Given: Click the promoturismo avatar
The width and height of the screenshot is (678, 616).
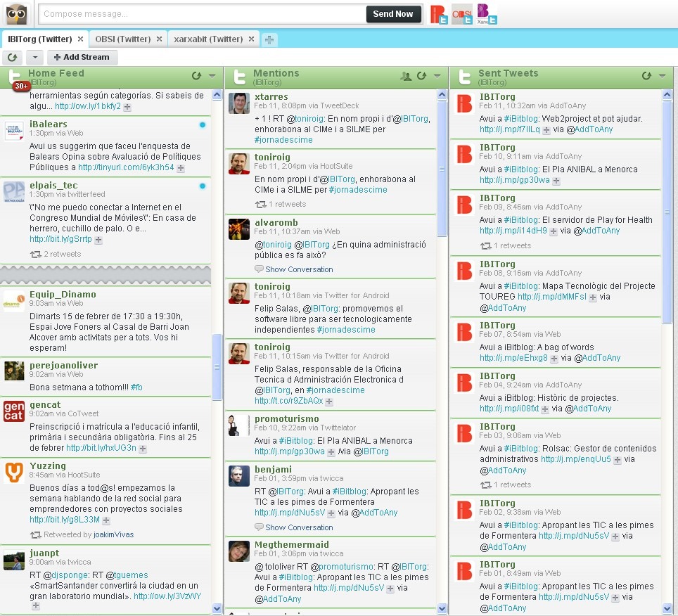Looking at the screenshot, I should click(x=239, y=425).
